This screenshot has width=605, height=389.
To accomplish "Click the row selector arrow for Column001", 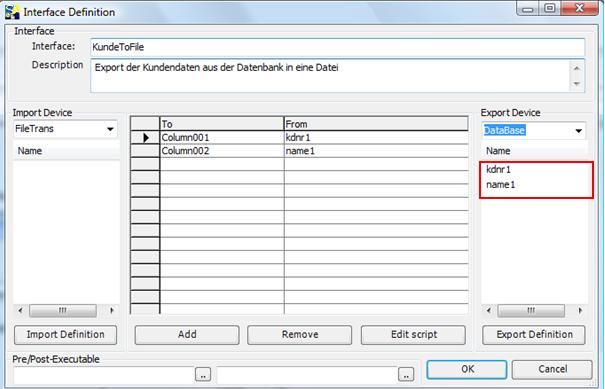I will (x=145, y=138).
